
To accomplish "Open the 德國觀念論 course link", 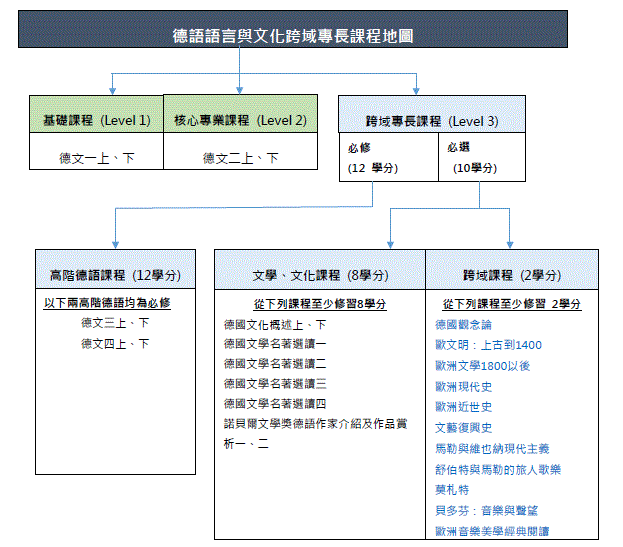I will click(463, 325).
